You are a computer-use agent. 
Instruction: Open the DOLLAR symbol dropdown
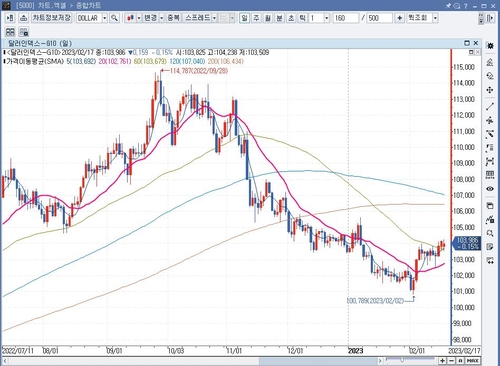tap(105, 18)
